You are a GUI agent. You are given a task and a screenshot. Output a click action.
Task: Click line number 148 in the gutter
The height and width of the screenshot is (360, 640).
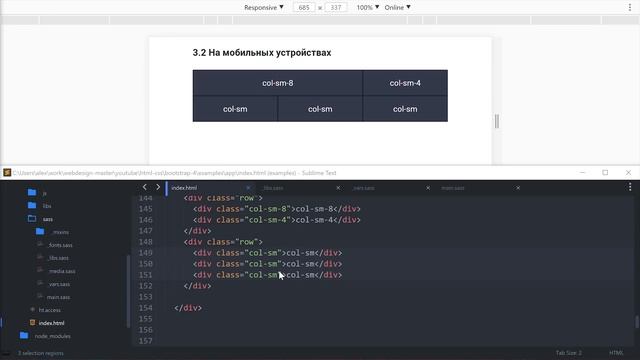[x=145, y=242]
